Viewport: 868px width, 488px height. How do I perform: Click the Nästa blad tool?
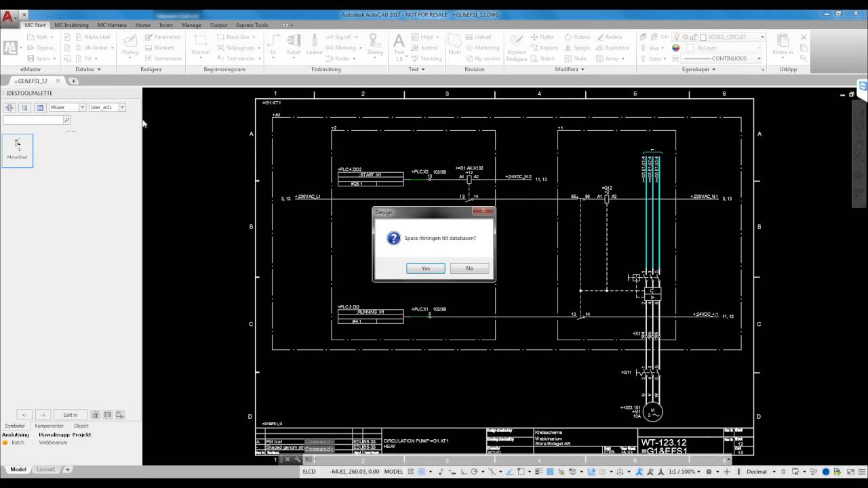click(x=92, y=37)
